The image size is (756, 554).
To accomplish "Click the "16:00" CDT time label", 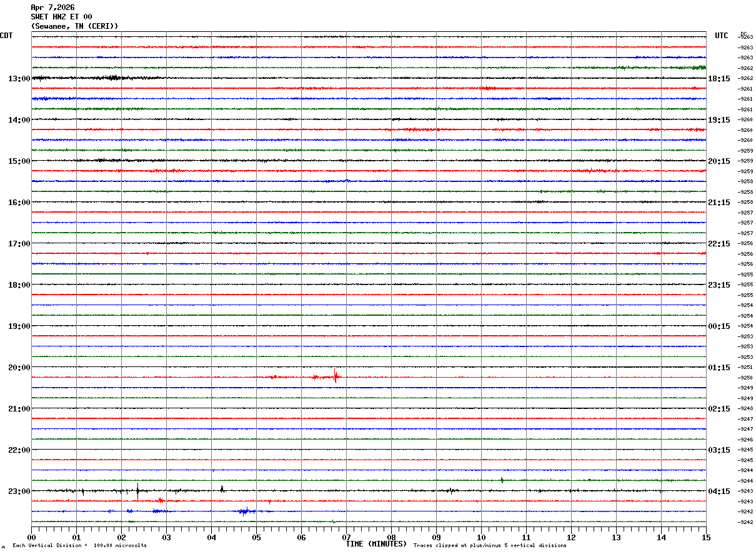I will [x=19, y=203].
